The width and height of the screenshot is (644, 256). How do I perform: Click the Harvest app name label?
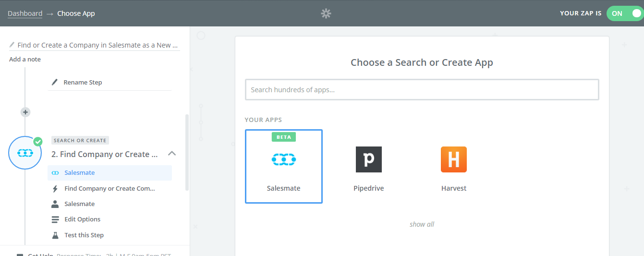tap(454, 188)
